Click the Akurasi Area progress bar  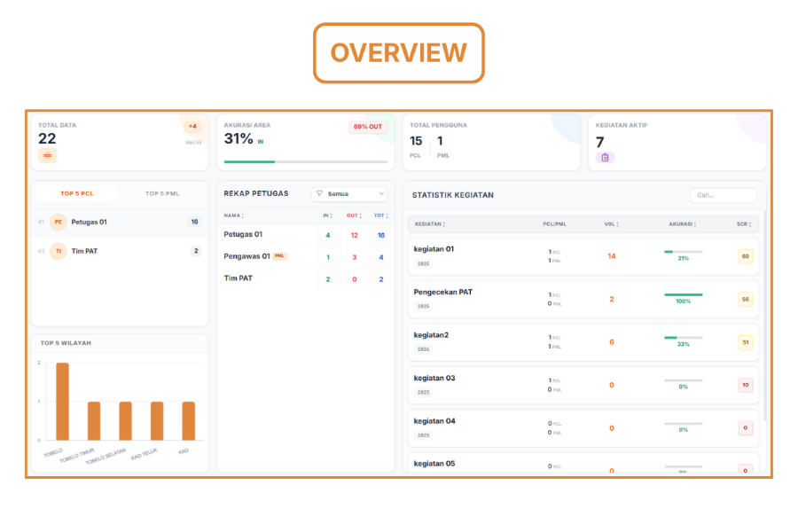[305, 162]
